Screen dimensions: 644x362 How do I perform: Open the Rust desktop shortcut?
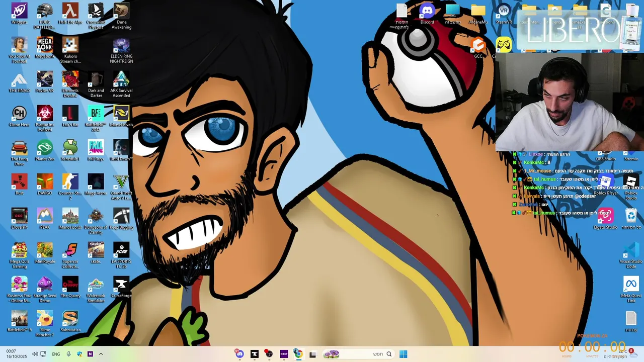point(19,185)
